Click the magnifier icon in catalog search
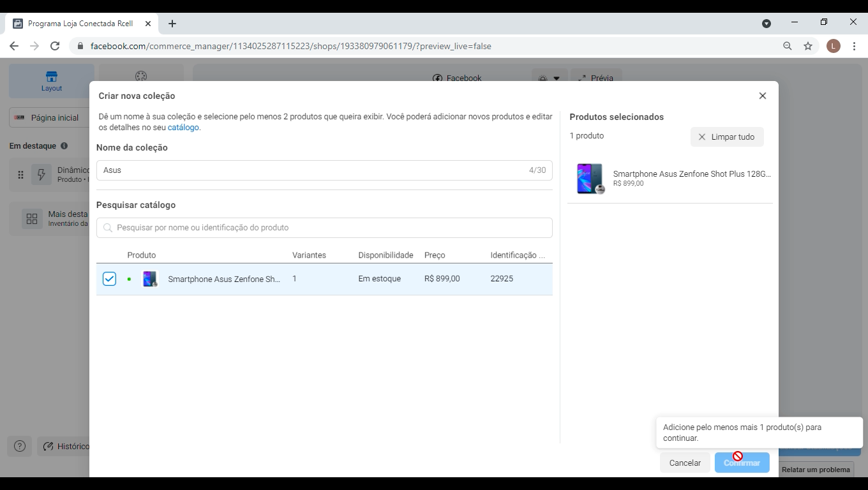 pyautogui.click(x=108, y=228)
